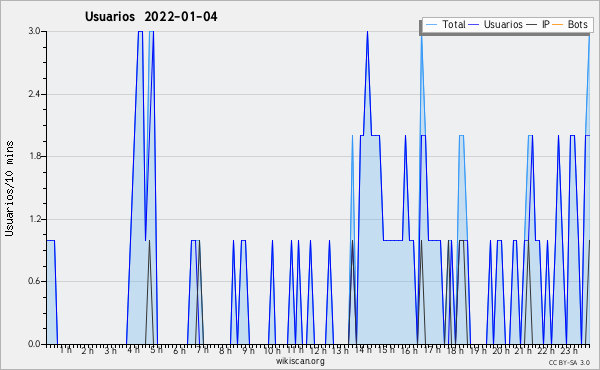Screen dimensions: 600x370
Task: Click the 1.8 y-axis value
Action: coord(34,156)
